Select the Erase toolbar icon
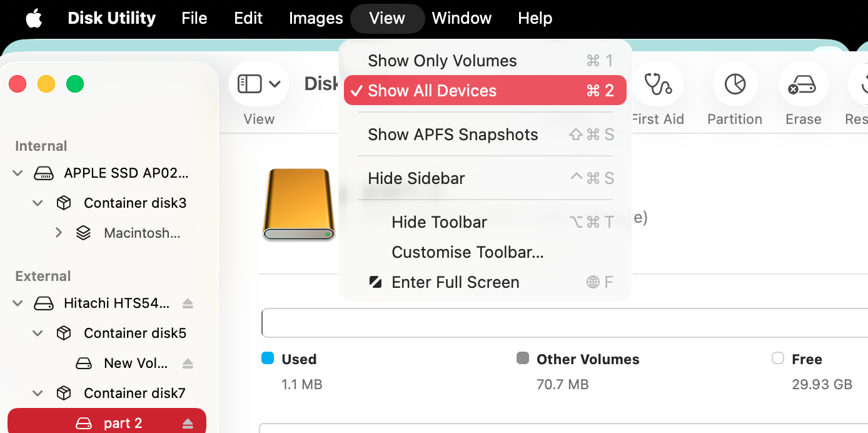868x433 pixels. pos(803,94)
